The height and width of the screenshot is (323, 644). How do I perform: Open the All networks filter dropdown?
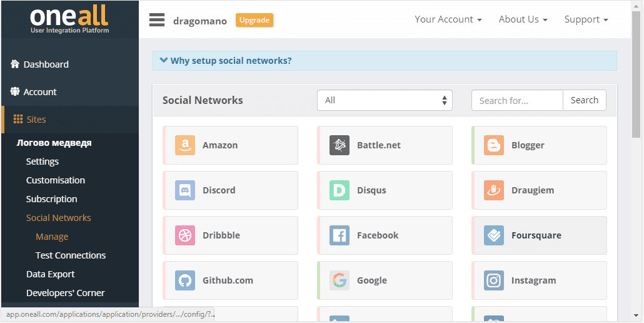[385, 100]
